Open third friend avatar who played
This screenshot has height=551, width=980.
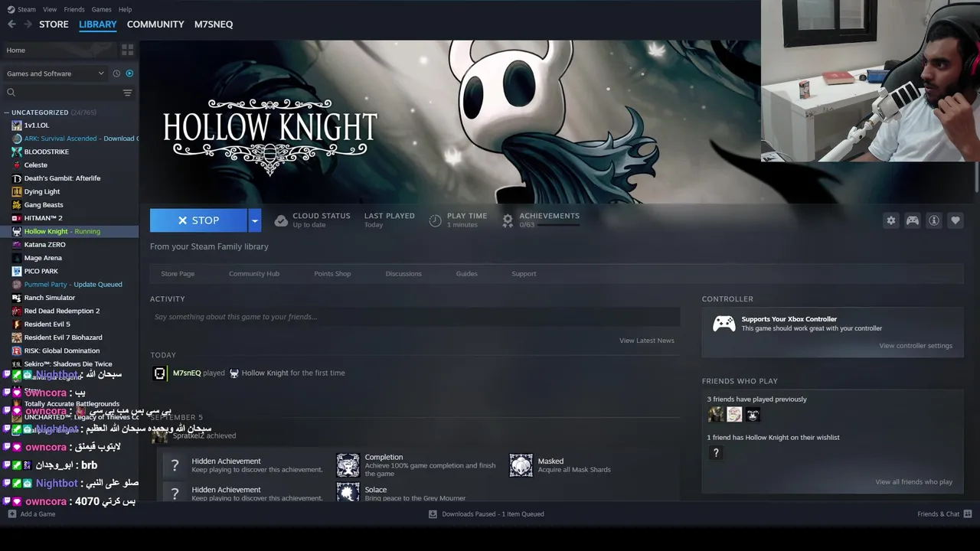click(753, 414)
